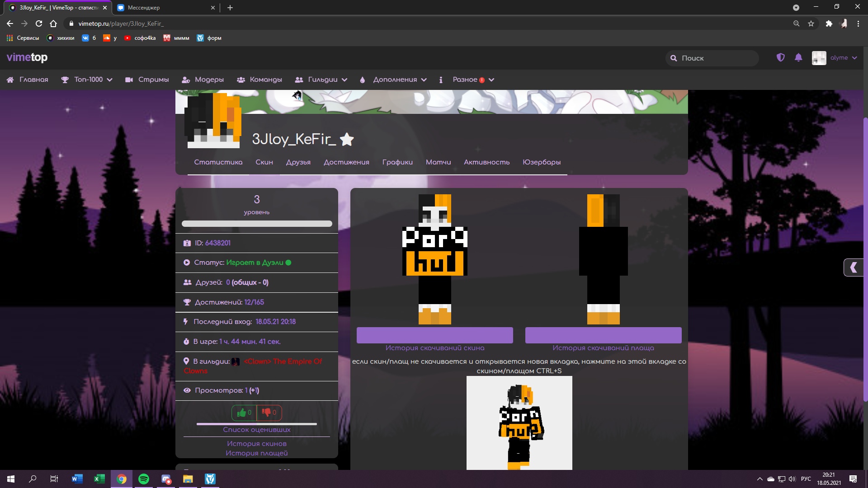Bookmark this page with star icon
The width and height of the screenshot is (868, 488).
[811, 23]
